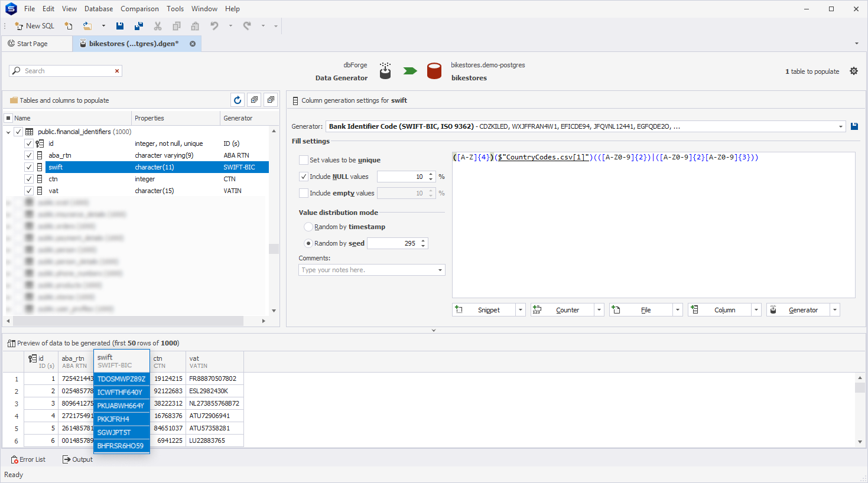Click the collapse all tree icon
The image size is (868, 483).
click(x=271, y=100)
